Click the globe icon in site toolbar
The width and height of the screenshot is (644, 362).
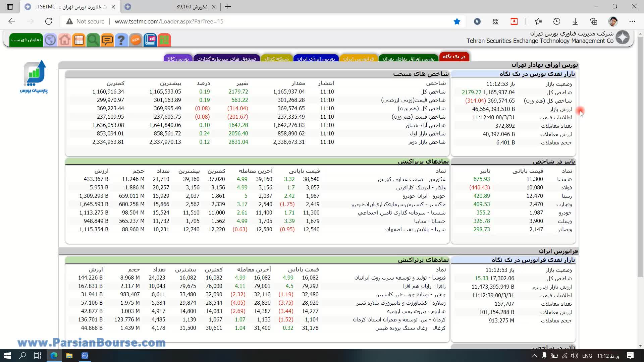coord(50,40)
